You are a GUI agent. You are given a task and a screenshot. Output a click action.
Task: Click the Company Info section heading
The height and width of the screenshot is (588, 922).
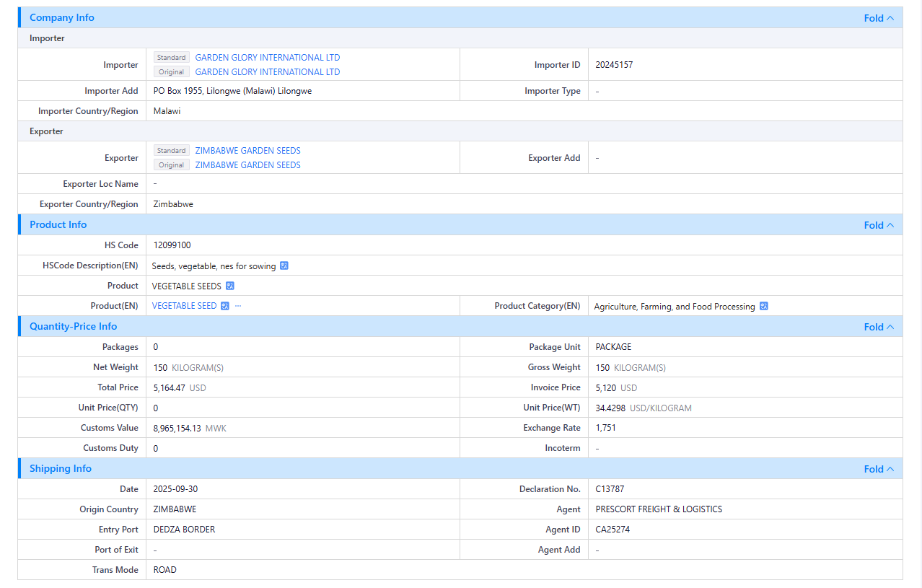[x=62, y=17]
